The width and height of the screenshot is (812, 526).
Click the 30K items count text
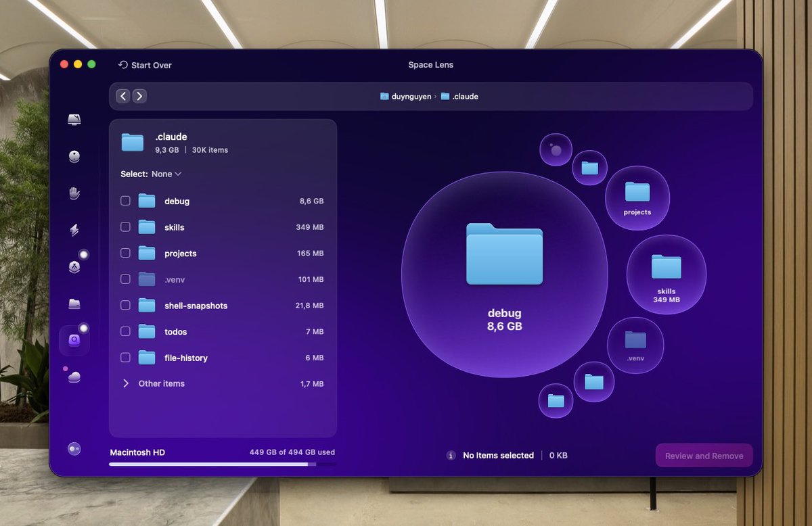[209, 150]
